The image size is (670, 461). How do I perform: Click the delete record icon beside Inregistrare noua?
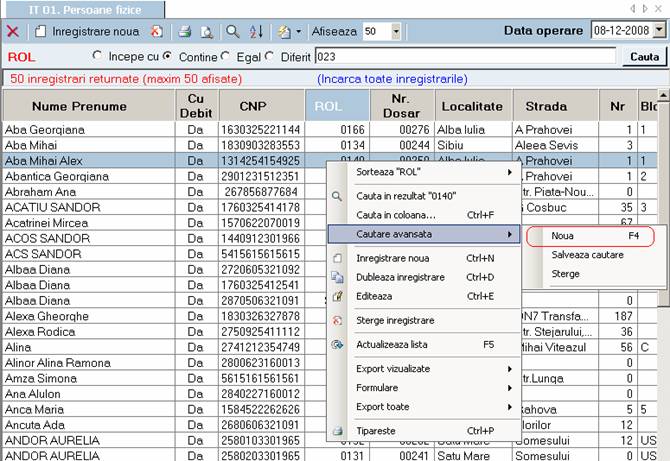pos(156,32)
